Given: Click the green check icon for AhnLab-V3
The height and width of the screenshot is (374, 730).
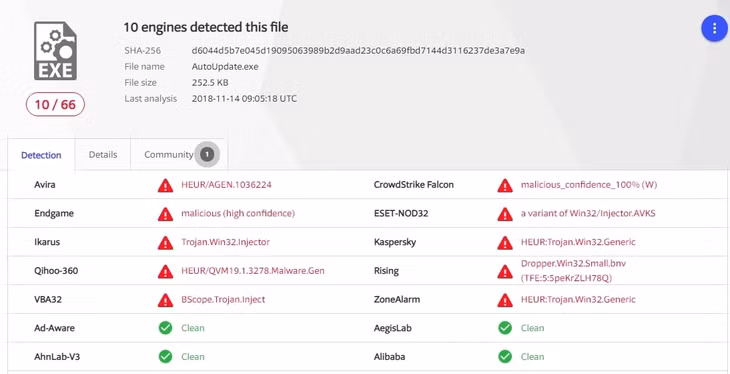Looking at the screenshot, I should (x=165, y=357).
